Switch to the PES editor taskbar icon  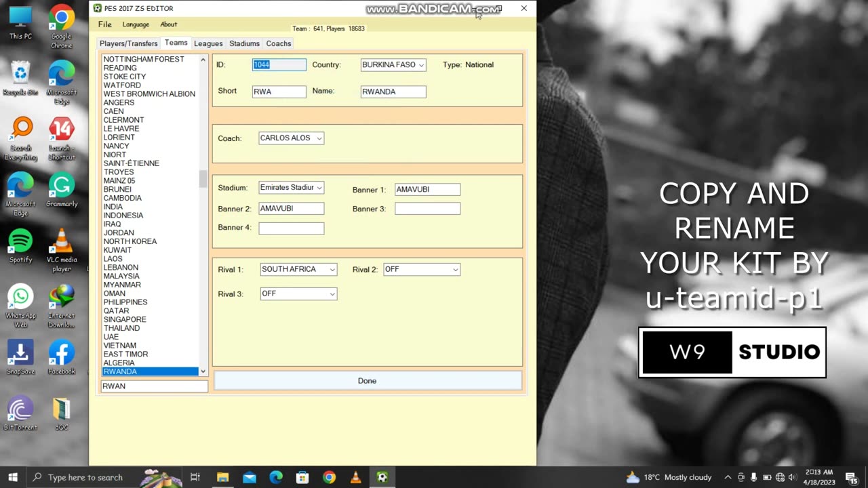tap(382, 477)
